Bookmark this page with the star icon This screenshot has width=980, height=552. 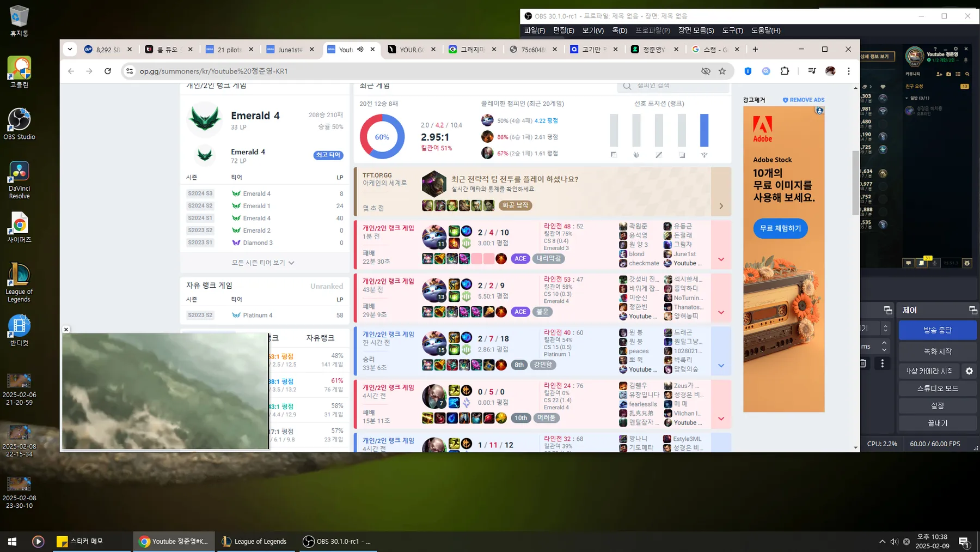click(722, 71)
